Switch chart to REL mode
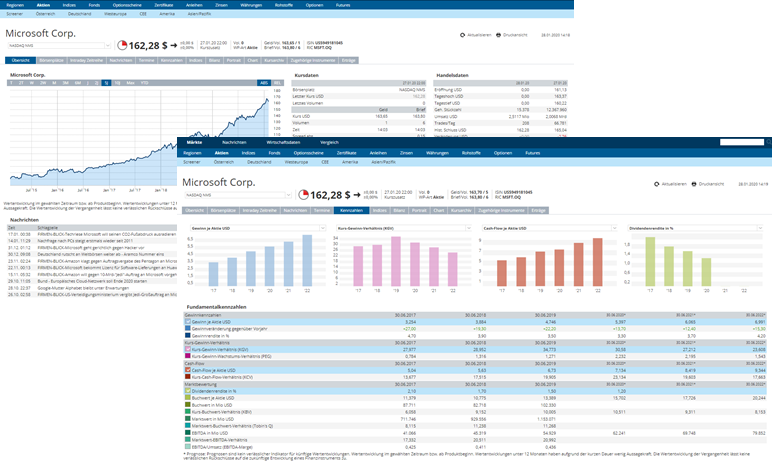The width and height of the screenshot is (772, 463). tap(277, 83)
